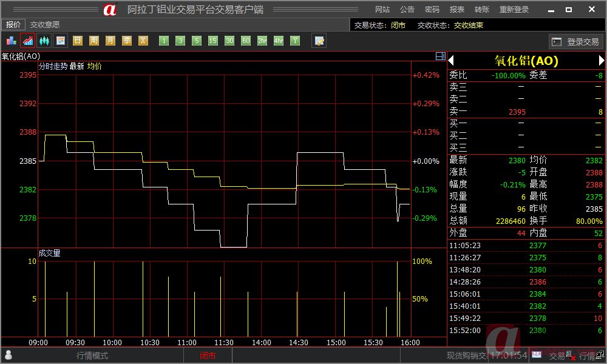Screen dimensions: 607x364
Task: Select 15-minute chart interval
Action: 213,41
